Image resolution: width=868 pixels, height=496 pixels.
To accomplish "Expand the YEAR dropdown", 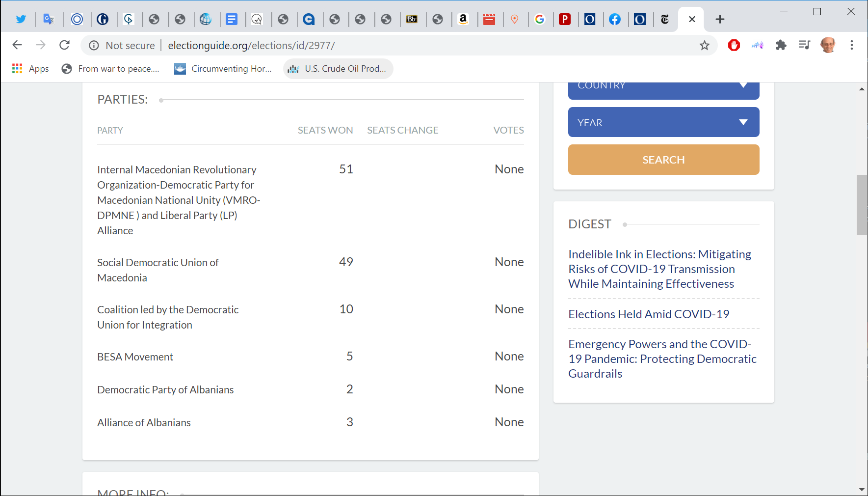I will coord(663,122).
